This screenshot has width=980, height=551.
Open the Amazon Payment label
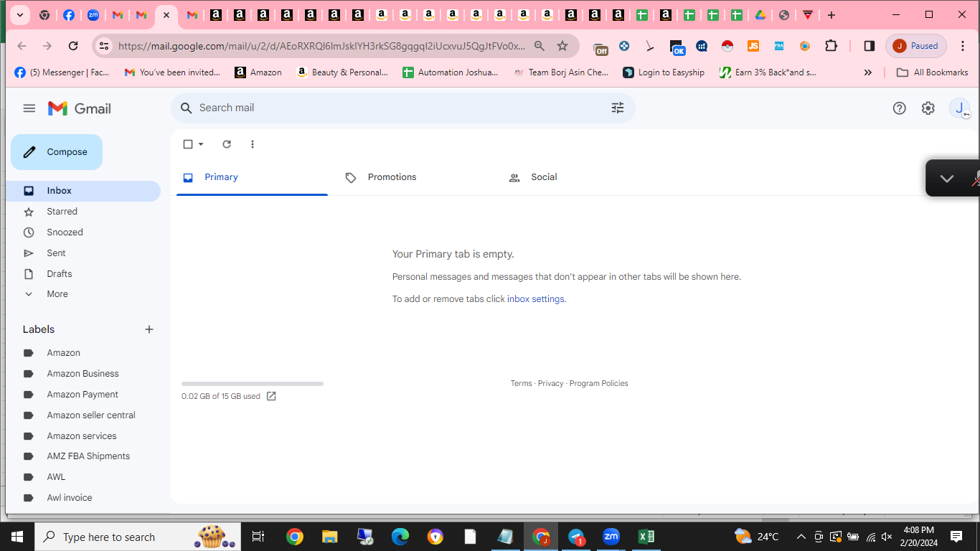83,395
